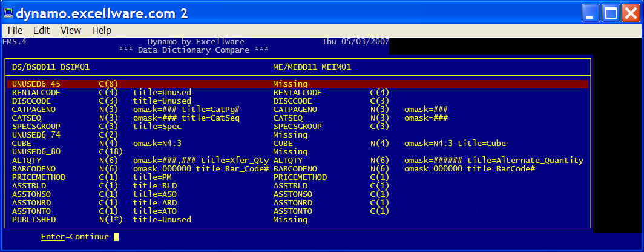Select the PUBLISHED field name
The image size is (644, 252).
point(34,219)
